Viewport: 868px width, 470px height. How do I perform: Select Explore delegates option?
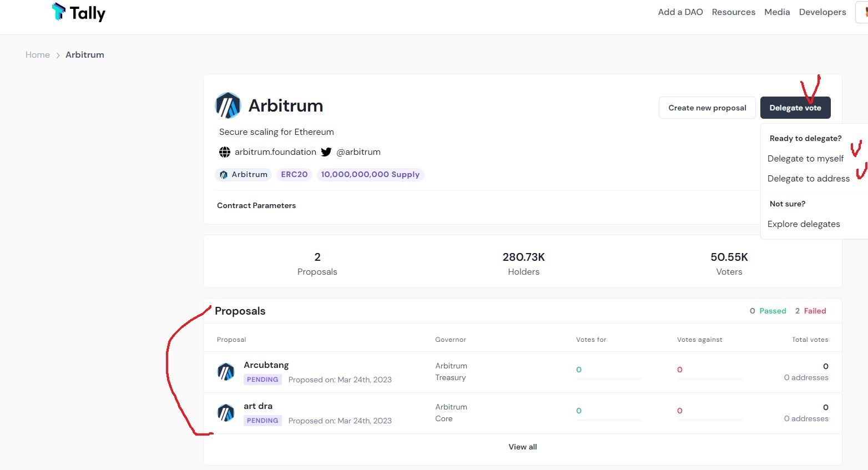[x=804, y=224]
